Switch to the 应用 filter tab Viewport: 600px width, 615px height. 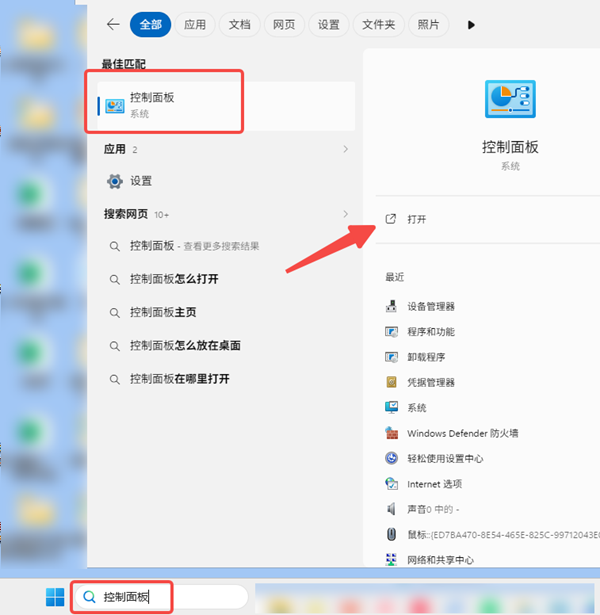pos(196,25)
